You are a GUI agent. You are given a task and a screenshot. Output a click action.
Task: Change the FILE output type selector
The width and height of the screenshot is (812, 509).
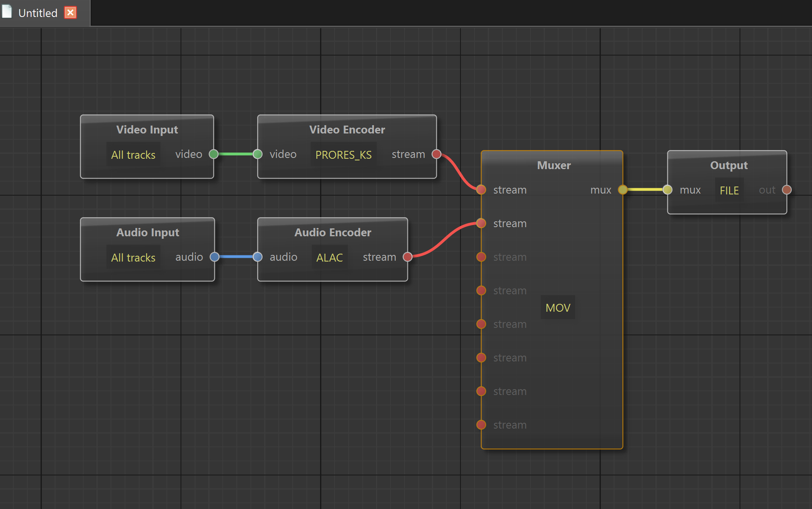pyautogui.click(x=729, y=190)
